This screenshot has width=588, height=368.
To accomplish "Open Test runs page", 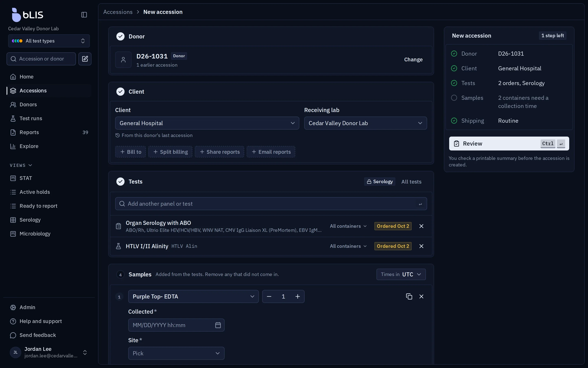I will 49,118.
